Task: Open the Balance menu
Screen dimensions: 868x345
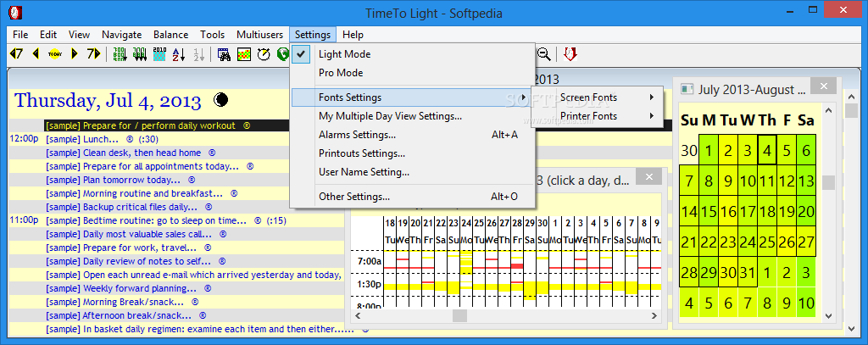Action: [170, 35]
